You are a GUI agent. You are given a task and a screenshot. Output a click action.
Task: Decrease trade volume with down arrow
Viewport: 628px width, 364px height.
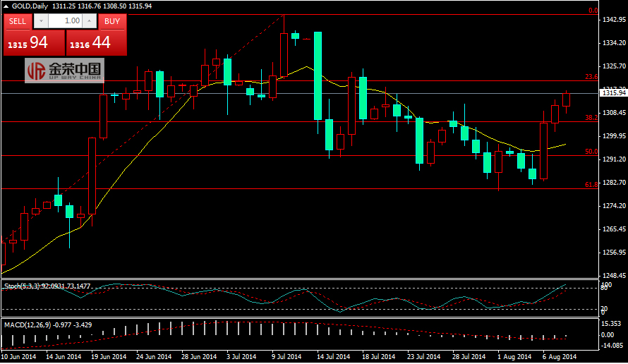point(40,21)
